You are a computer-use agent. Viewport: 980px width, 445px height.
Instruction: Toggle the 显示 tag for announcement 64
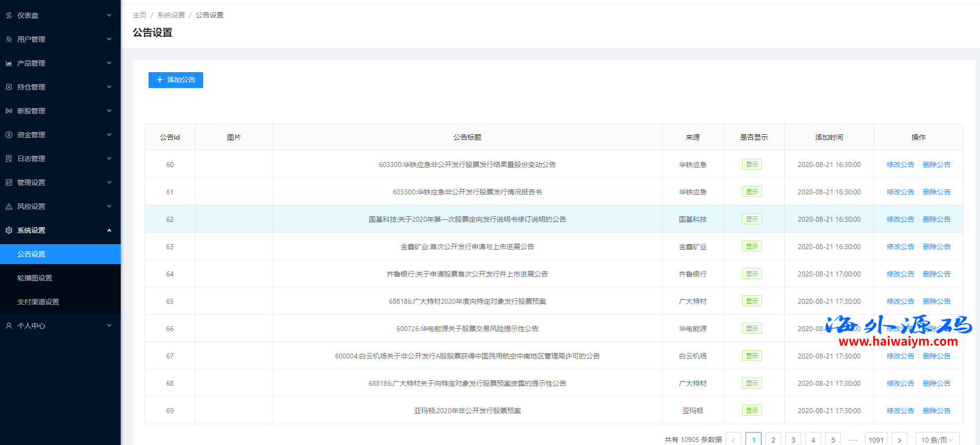[752, 274]
